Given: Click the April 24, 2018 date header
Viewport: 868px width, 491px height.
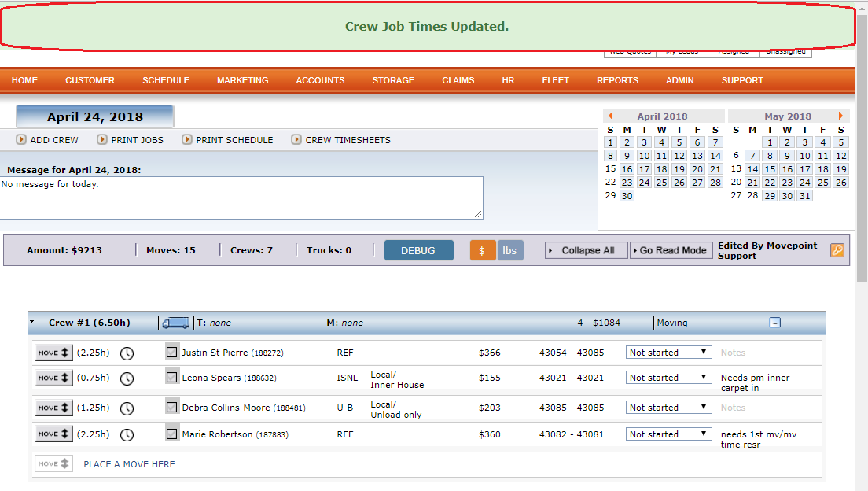Looking at the screenshot, I should click(x=94, y=117).
